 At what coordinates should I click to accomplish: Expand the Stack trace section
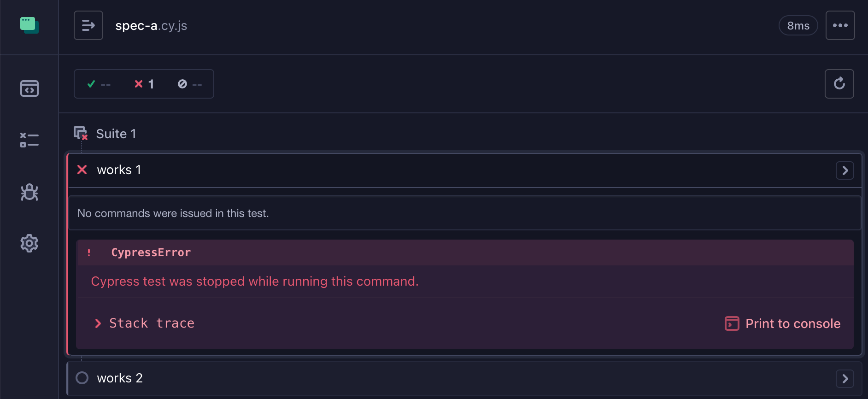pos(145,323)
